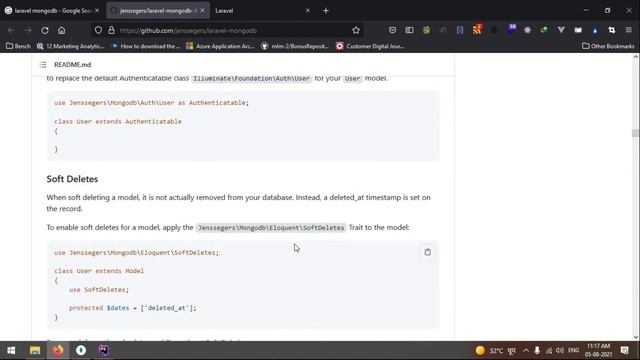Bookmark this page with the star icon
This screenshot has height=360, width=640.
(356, 30)
